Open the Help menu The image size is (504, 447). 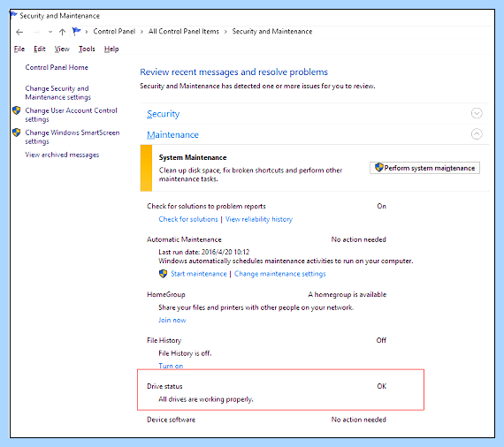(111, 49)
